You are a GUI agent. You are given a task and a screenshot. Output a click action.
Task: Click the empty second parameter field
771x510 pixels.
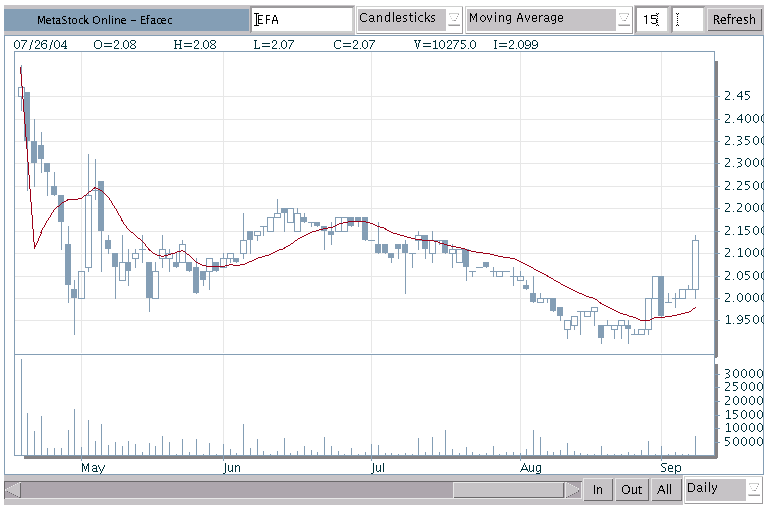coord(688,20)
